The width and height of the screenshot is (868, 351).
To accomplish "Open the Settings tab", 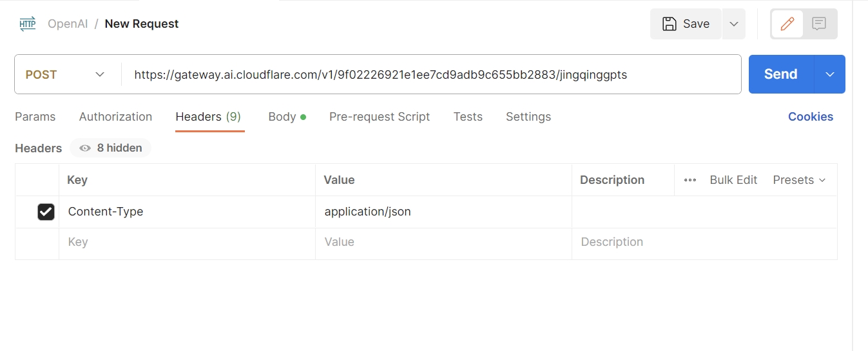I will tap(528, 117).
